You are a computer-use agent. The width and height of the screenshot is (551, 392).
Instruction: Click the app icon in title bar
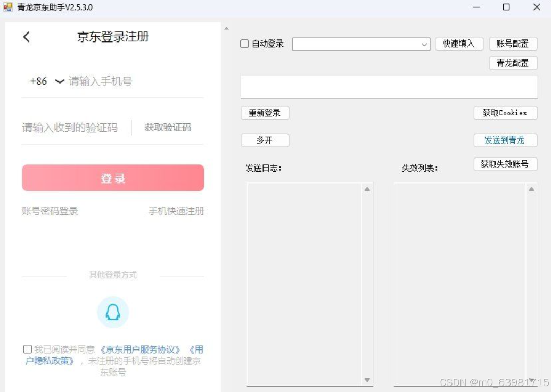8,7
